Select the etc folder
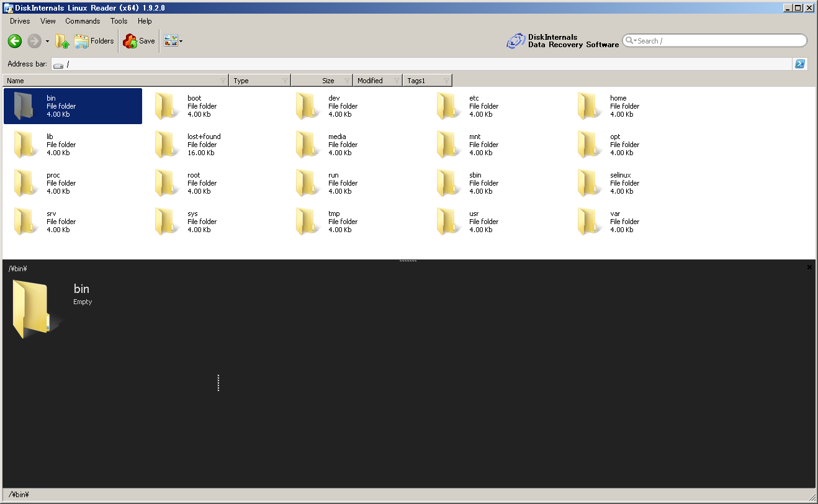Image resolution: width=818 pixels, height=504 pixels. [x=495, y=106]
